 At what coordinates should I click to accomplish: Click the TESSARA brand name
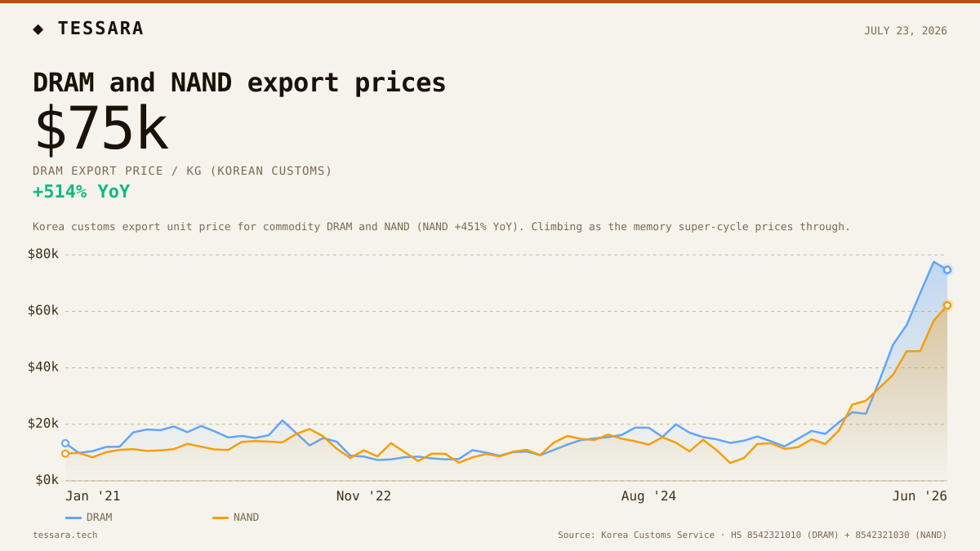[x=100, y=29]
